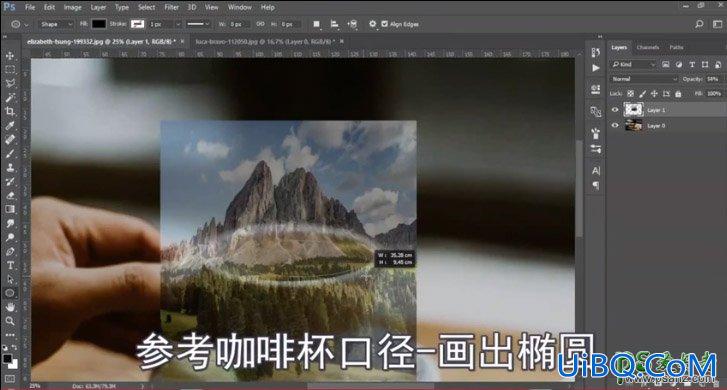Switch to the Paths tab

click(x=676, y=47)
